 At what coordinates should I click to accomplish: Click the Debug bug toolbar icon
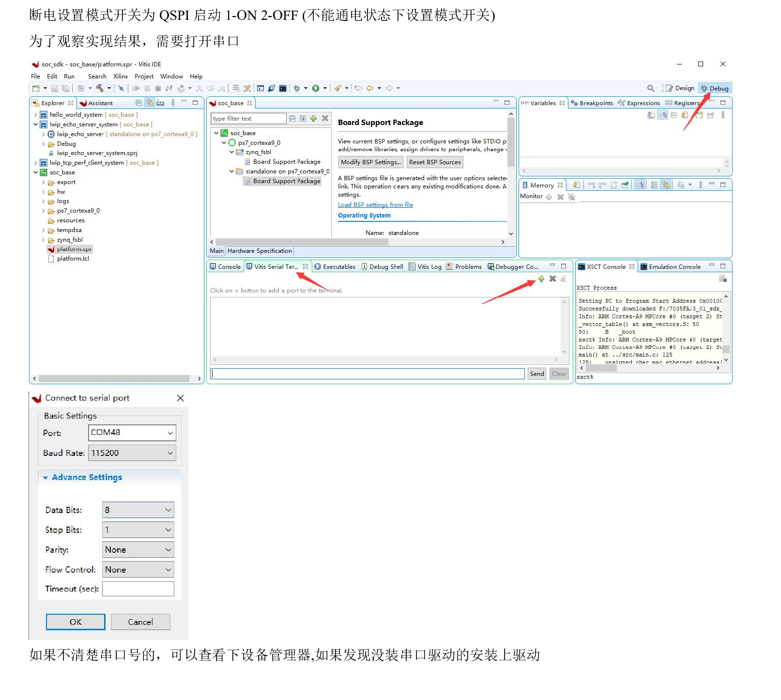point(297,88)
